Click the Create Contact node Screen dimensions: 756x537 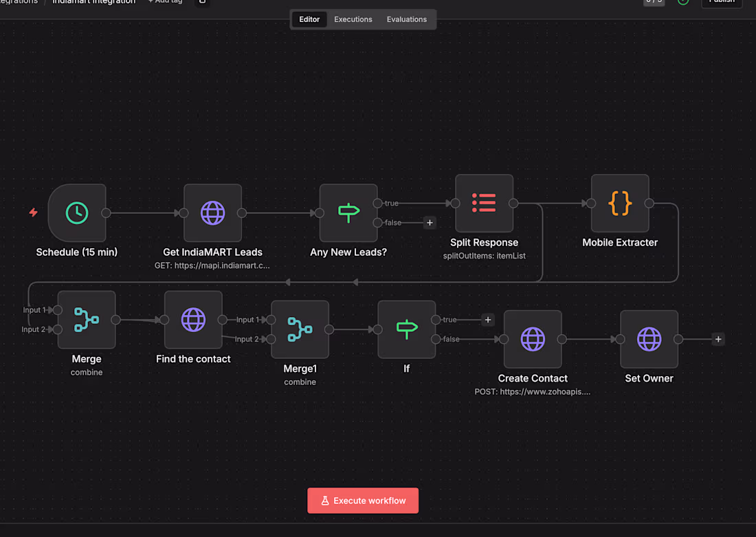[533, 339]
